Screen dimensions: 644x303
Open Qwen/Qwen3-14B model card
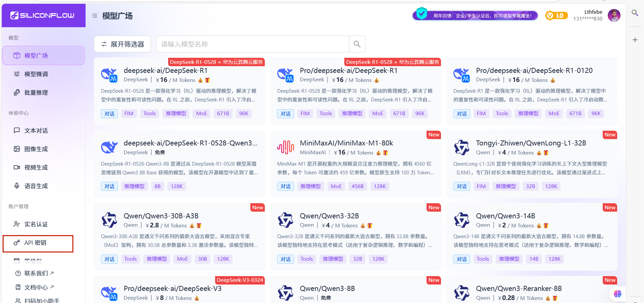coord(532,237)
